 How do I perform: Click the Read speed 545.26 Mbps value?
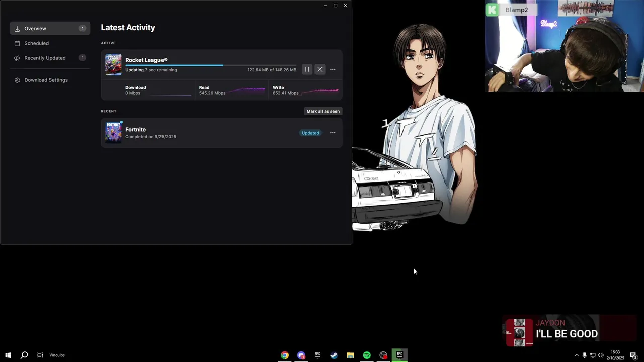click(212, 93)
